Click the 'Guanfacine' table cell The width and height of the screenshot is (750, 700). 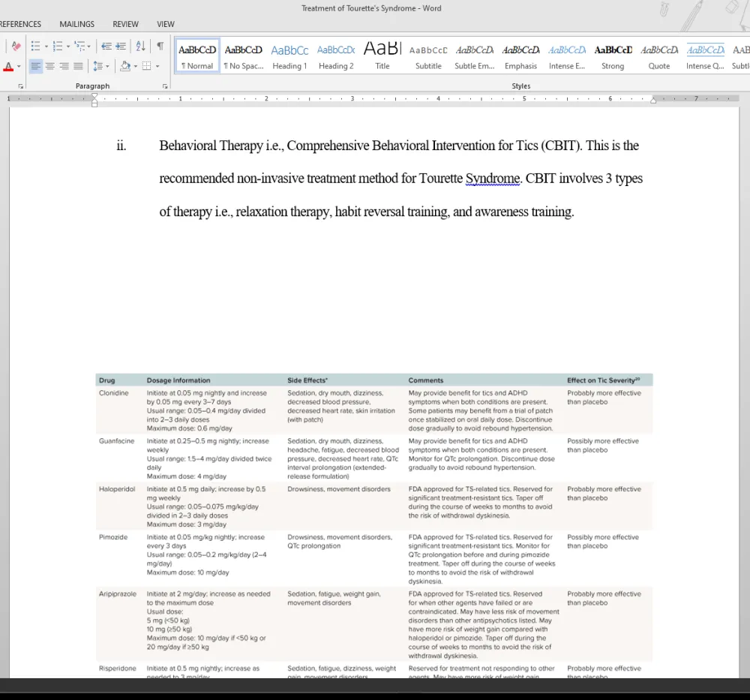tap(117, 440)
